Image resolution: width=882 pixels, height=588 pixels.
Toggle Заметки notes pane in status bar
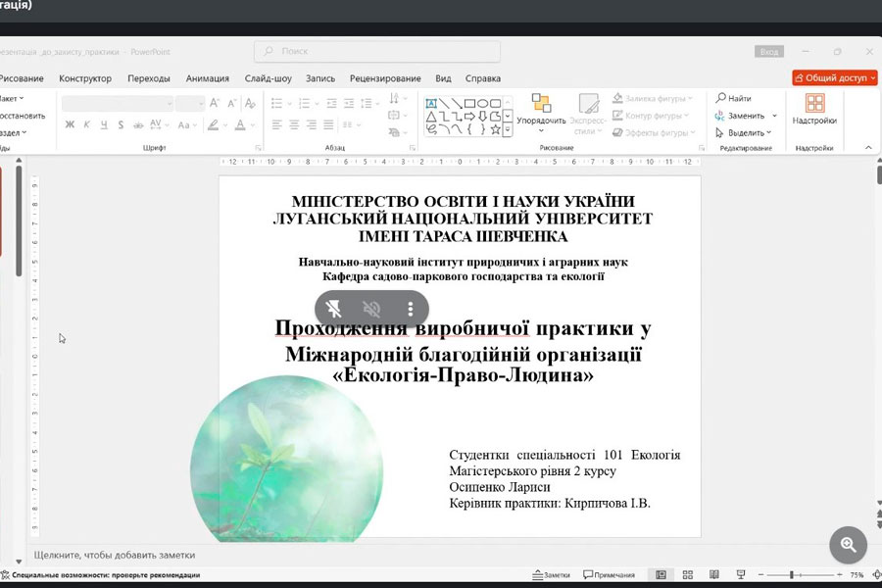click(551, 575)
